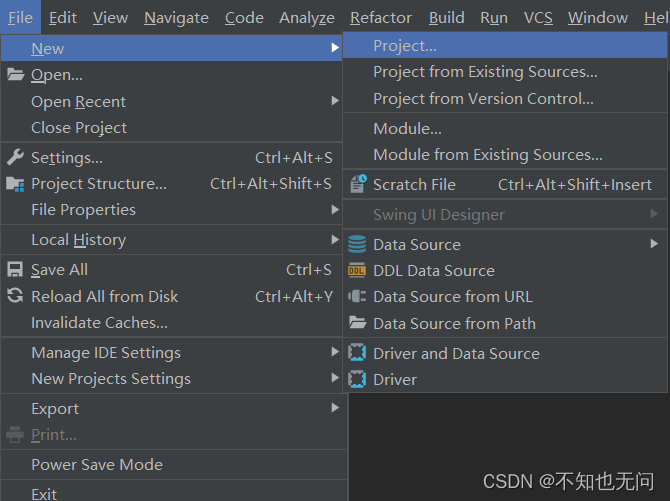Select Invalidate Caches...
670x501 pixels.
(99, 322)
